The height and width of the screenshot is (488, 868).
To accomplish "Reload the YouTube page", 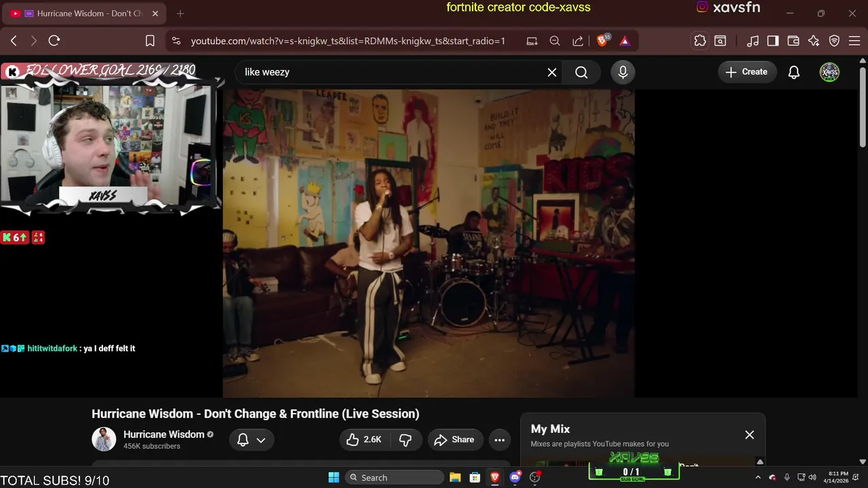I will pos(54,41).
